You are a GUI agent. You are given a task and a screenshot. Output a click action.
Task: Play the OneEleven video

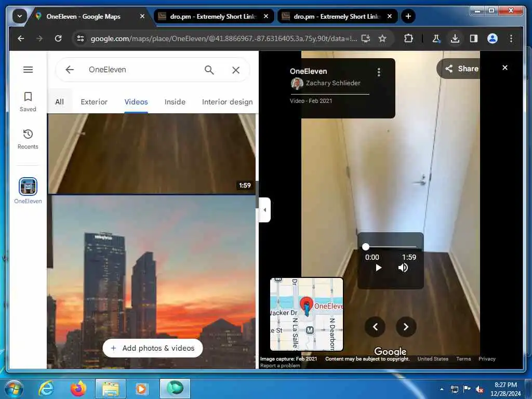coord(379,268)
